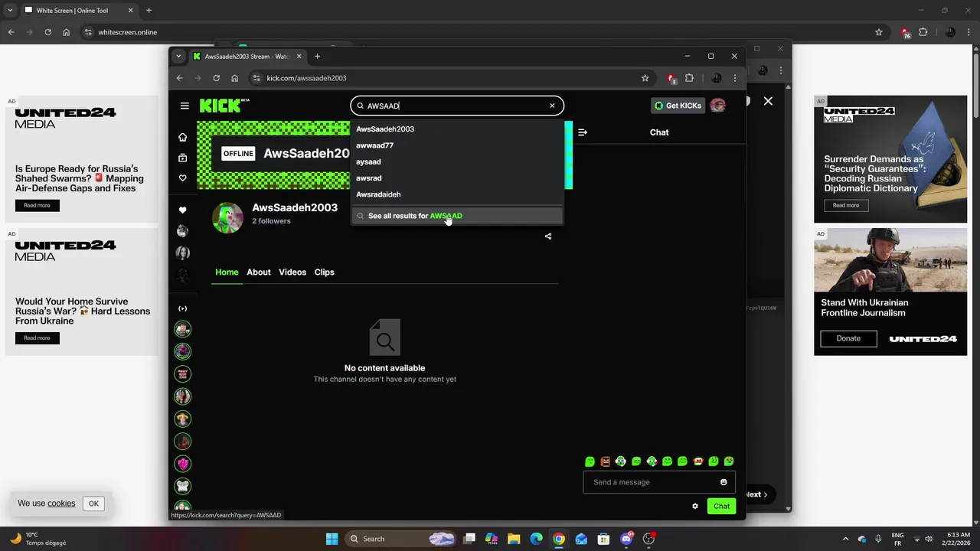Open Chrome three-dot menu in Kick window
Screen dimensions: 980x551
(735, 78)
